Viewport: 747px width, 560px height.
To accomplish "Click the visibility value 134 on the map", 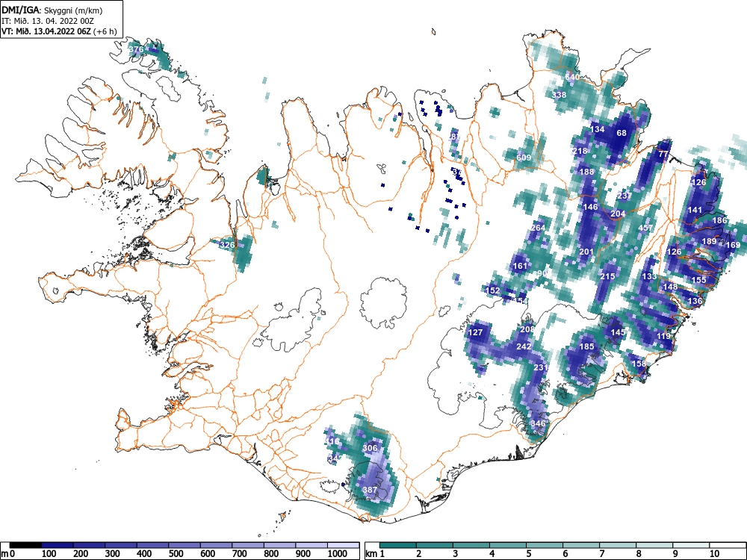I will [598, 129].
